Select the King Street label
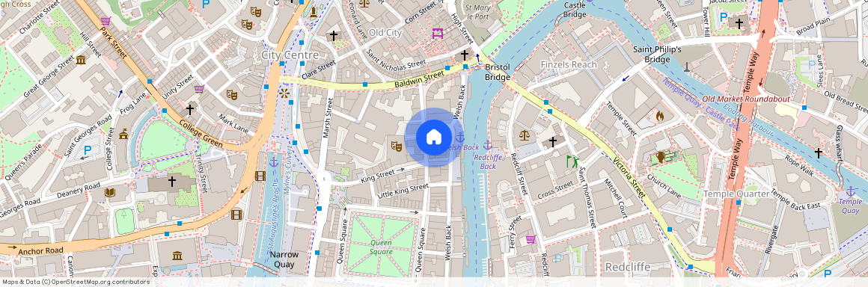The image size is (868, 287). coord(377,176)
